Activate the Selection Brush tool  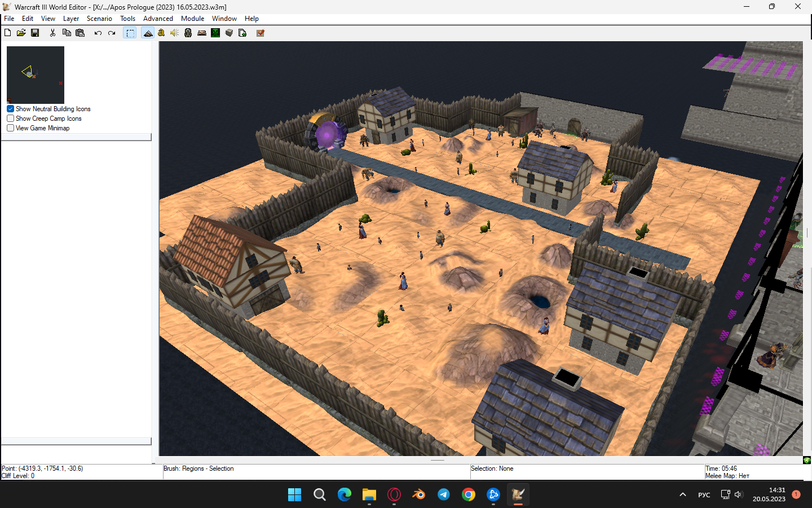(130, 33)
